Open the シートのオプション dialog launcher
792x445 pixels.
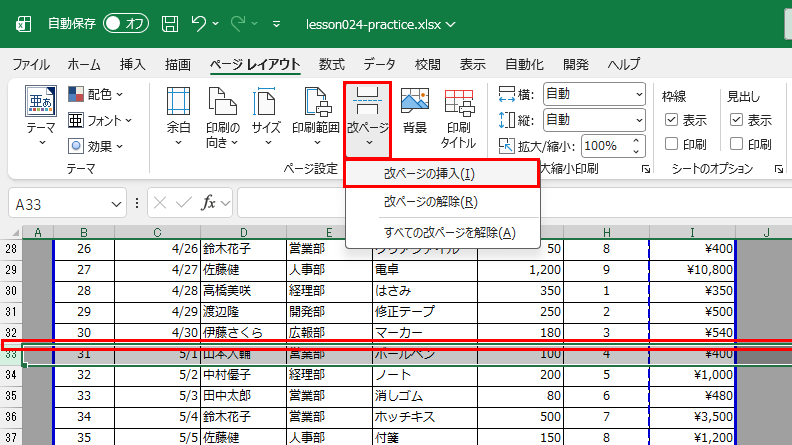pos(779,169)
